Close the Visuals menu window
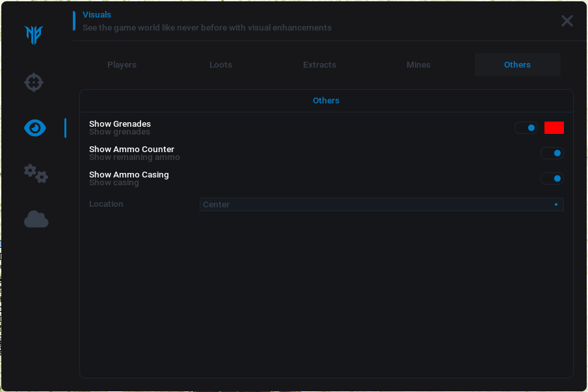This screenshot has height=392, width=588. pyautogui.click(x=567, y=21)
